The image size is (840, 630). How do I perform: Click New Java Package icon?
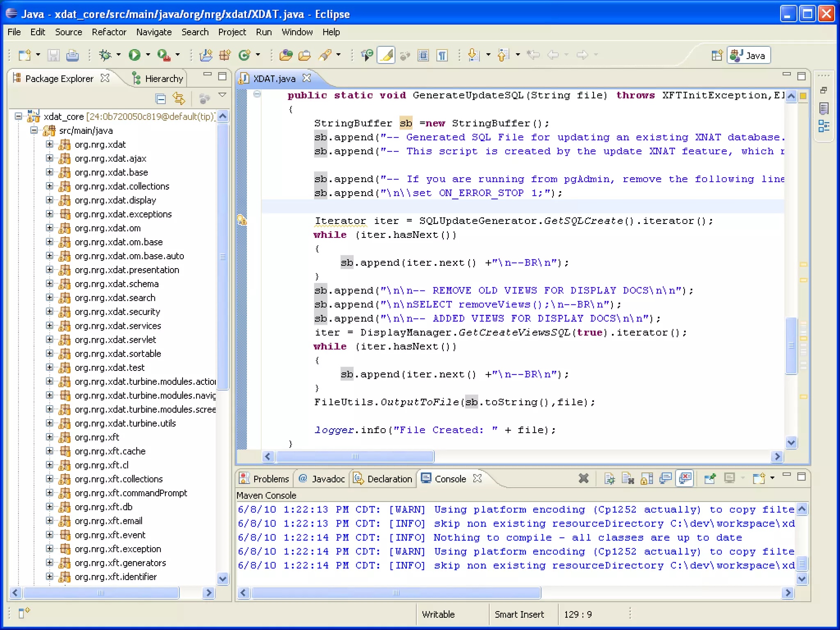[225, 55]
